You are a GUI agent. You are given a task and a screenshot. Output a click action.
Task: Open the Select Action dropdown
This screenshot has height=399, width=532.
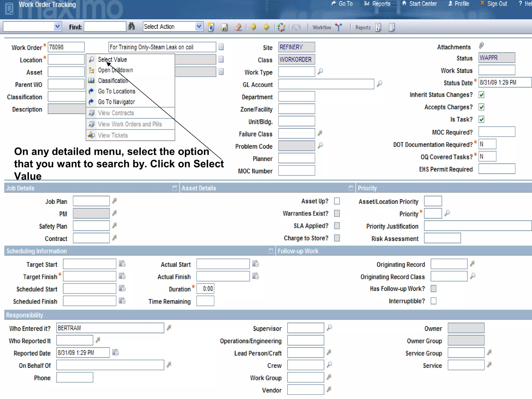click(x=199, y=26)
